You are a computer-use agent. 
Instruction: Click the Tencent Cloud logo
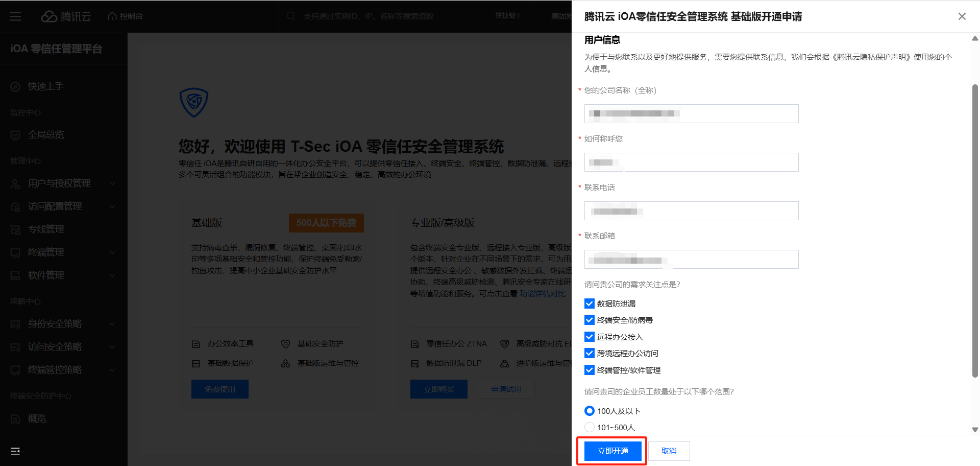point(66,16)
